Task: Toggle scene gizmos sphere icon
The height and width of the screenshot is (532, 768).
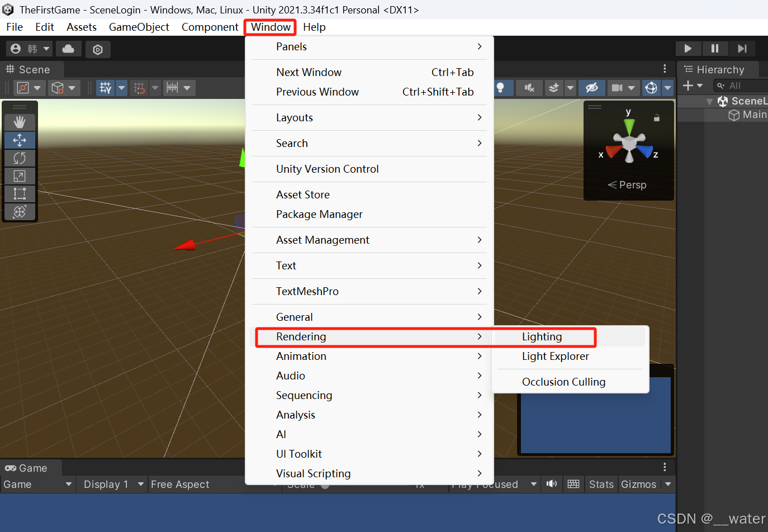Action: (651, 88)
